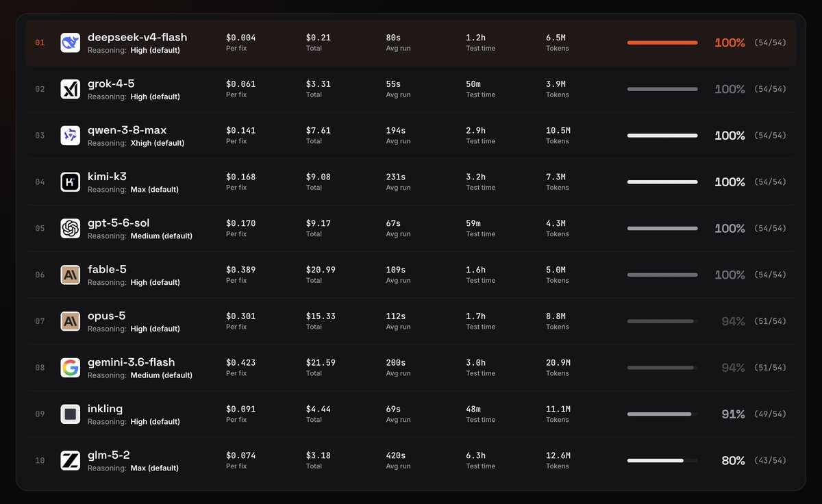822x504 pixels.
Task: Click the kimi-k3 logo icon
Action: [x=70, y=182]
